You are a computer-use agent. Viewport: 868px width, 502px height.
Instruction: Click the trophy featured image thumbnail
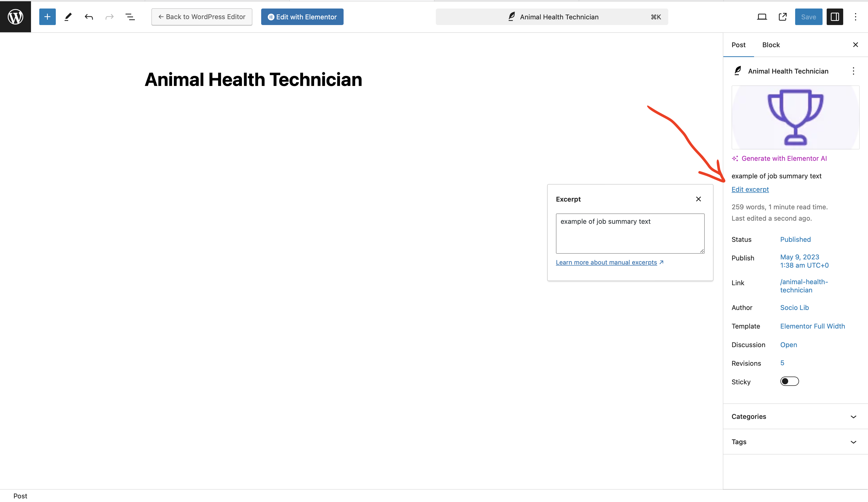[795, 117]
